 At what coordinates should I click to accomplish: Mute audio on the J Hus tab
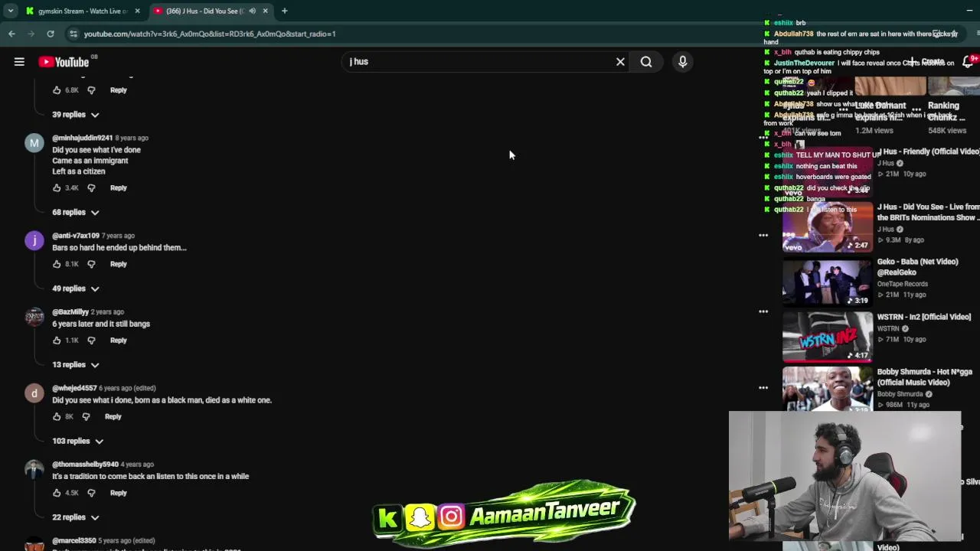(x=252, y=11)
